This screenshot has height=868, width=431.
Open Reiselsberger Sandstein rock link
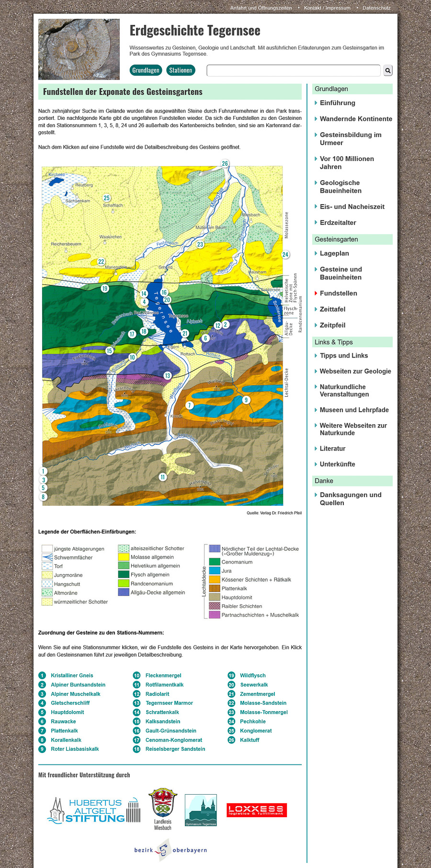[x=175, y=749]
